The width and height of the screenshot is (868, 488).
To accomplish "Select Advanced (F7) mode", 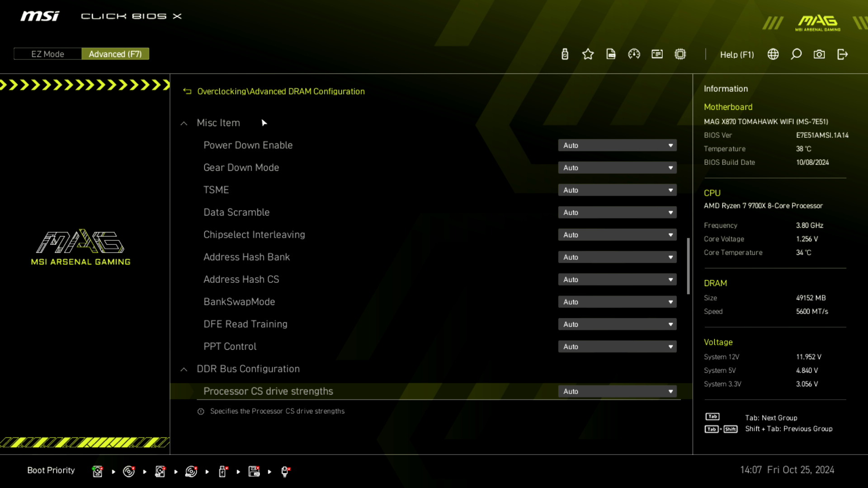I will tap(115, 54).
